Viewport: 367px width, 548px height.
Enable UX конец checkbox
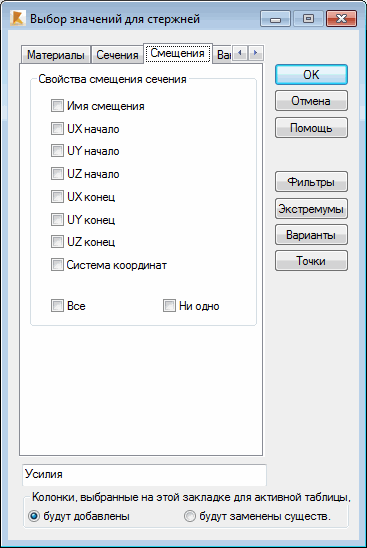coord(57,196)
